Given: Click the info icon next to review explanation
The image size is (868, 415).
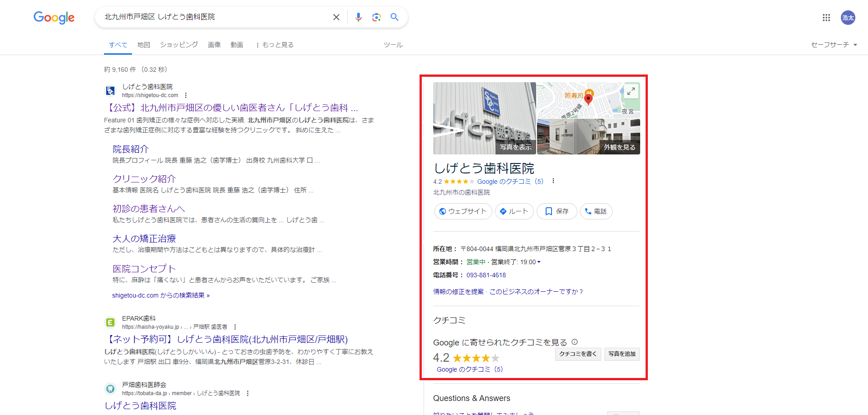Looking at the screenshot, I should [x=575, y=342].
